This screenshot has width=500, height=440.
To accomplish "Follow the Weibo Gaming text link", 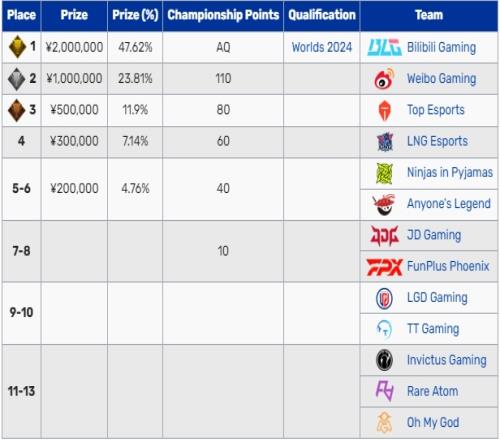I will tap(441, 79).
